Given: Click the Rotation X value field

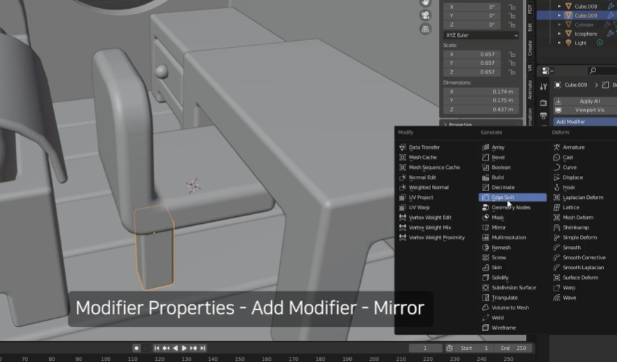Looking at the screenshot, I should pos(472,7).
